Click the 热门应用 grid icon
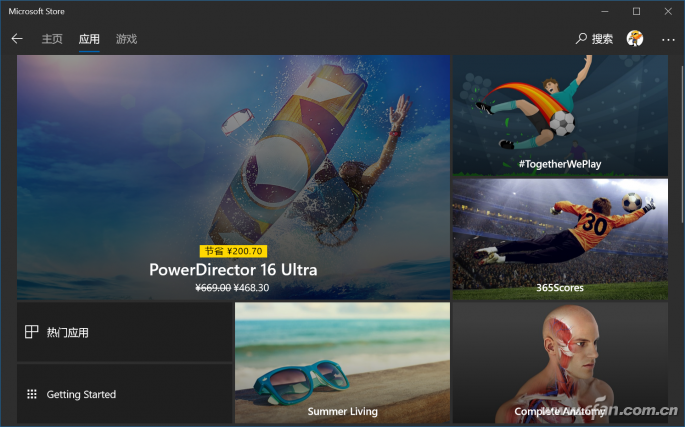This screenshot has height=427, width=685. [x=31, y=332]
